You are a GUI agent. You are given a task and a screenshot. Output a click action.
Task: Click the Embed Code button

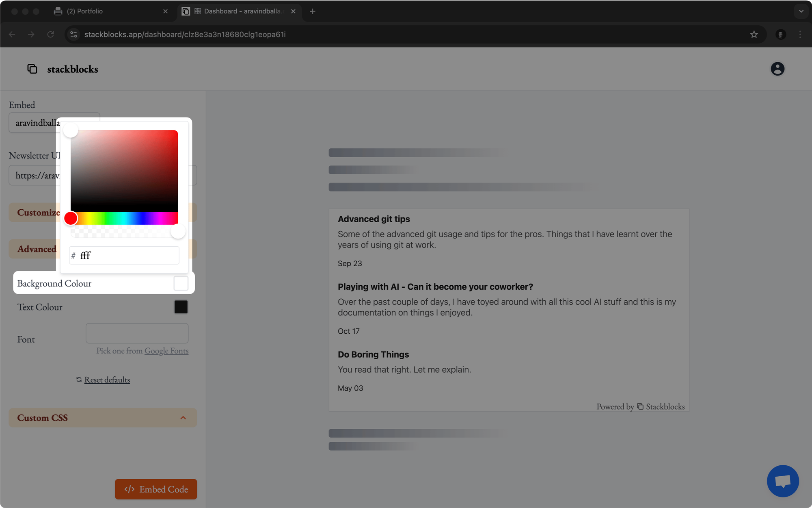point(155,489)
